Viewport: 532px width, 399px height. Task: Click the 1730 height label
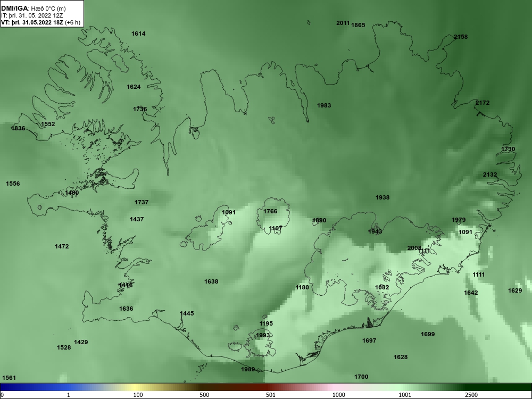click(508, 149)
